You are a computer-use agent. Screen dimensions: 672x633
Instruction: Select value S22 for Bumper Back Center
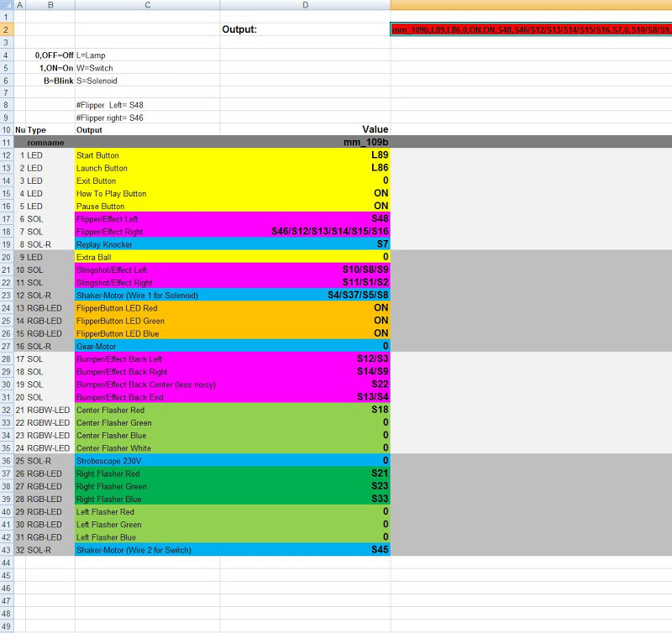pyautogui.click(x=305, y=385)
